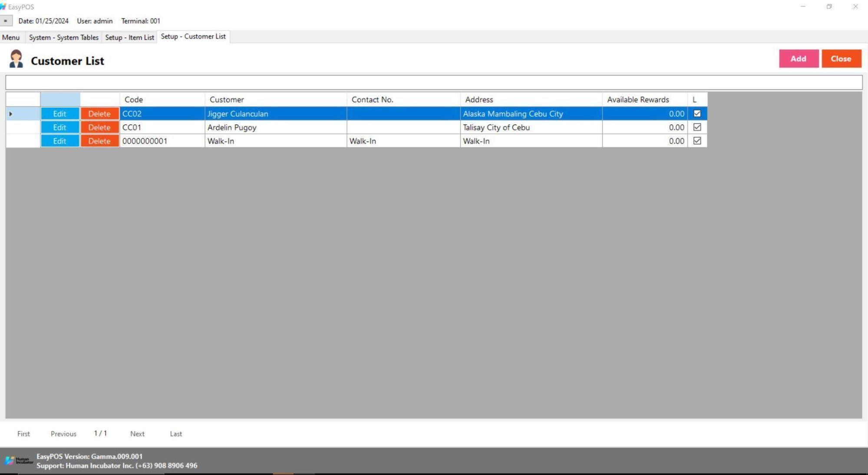The height and width of the screenshot is (475, 868).
Task: Toggle the L checkbox for Ardelin Pugoy
Action: tap(697, 127)
